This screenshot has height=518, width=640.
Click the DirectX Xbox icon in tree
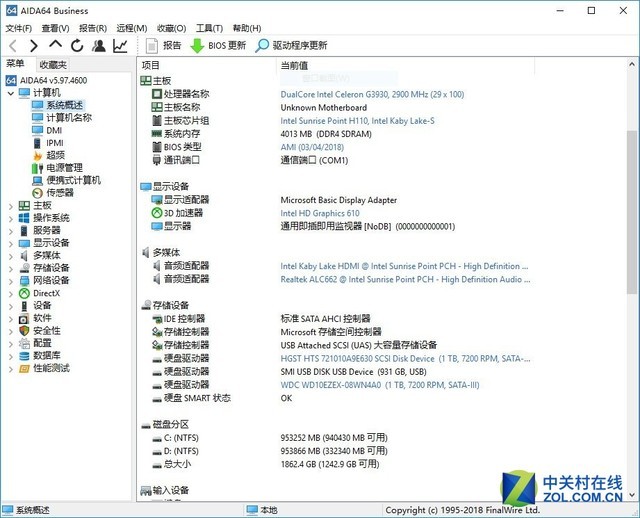[24, 293]
